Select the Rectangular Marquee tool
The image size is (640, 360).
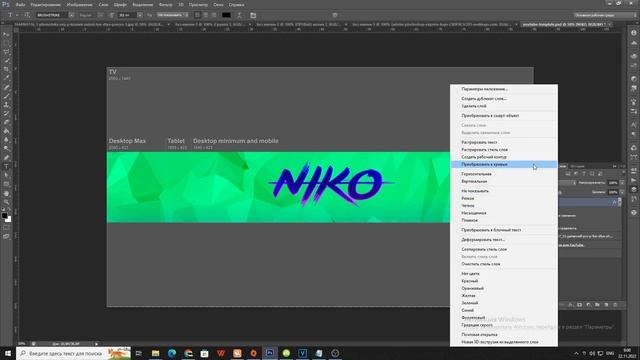pyautogui.click(x=6, y=43)
